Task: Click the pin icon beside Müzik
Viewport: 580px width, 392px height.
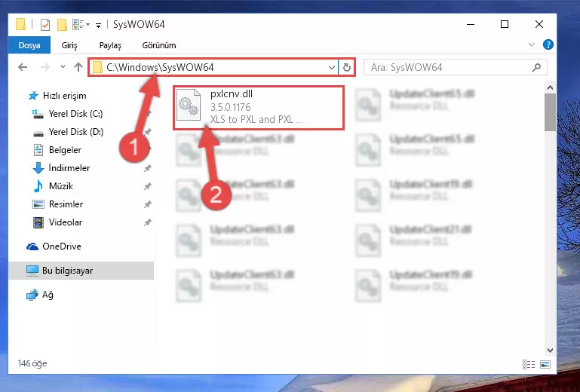Action: point(148,186)
